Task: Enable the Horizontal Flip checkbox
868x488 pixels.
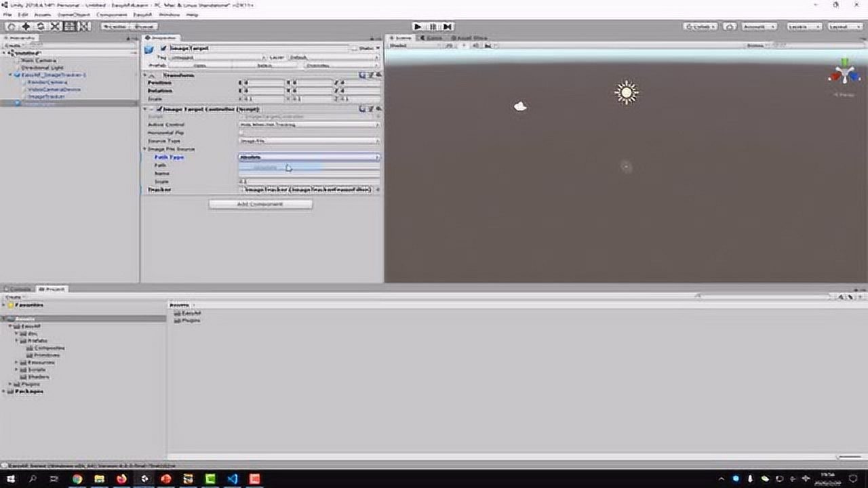Action: [241, 133]
